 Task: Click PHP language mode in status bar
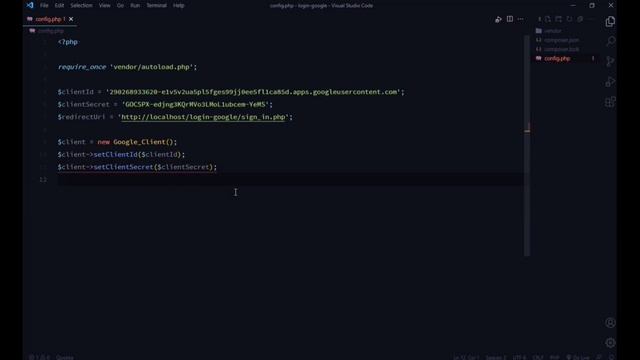(554, 357)
